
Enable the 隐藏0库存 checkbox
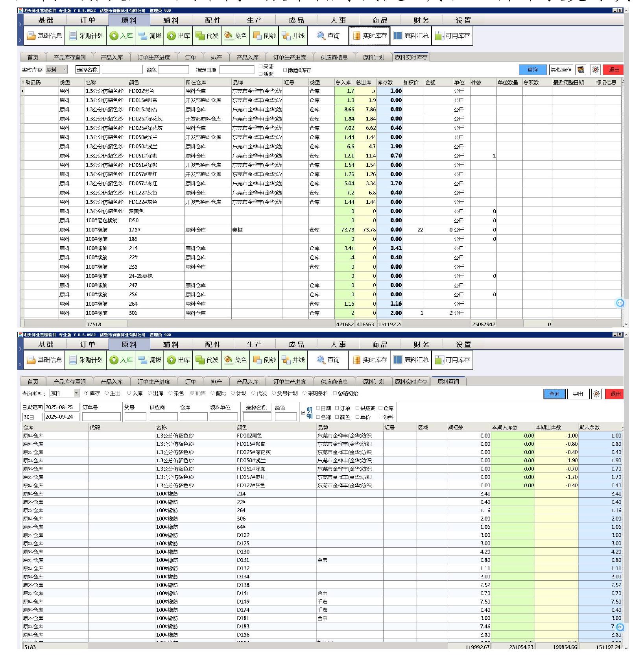pos(285,70)
